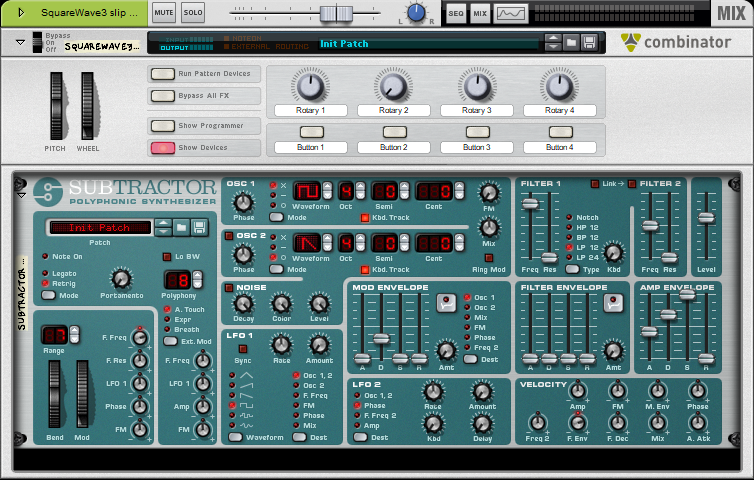The image size is (754, 480).
Task: Click the oscillator Mix knob
Action: (x=489, y=227)
